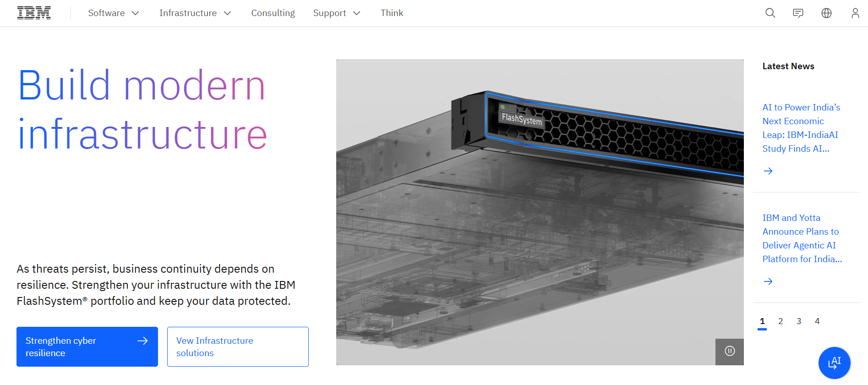Go to IBM logo homepage
This screenshot has width=868, height=385.
(x=34, y=13)
